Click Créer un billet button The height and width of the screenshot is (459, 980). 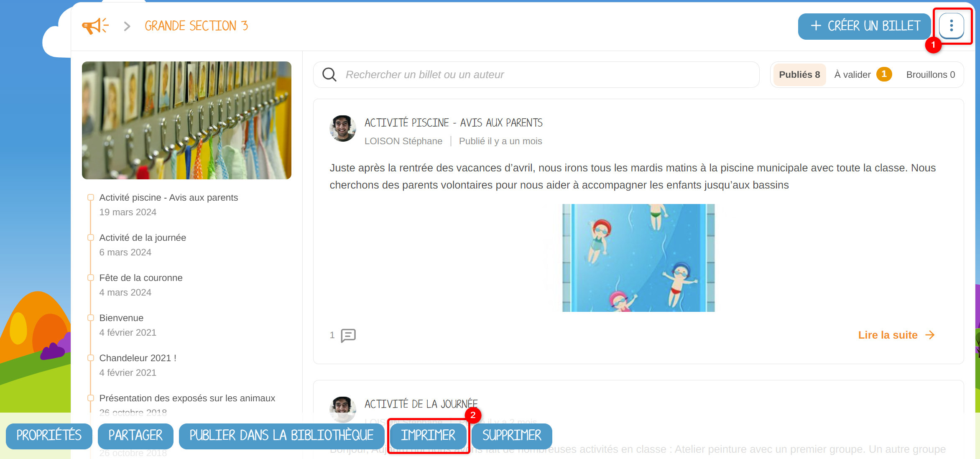pos(864,26)
